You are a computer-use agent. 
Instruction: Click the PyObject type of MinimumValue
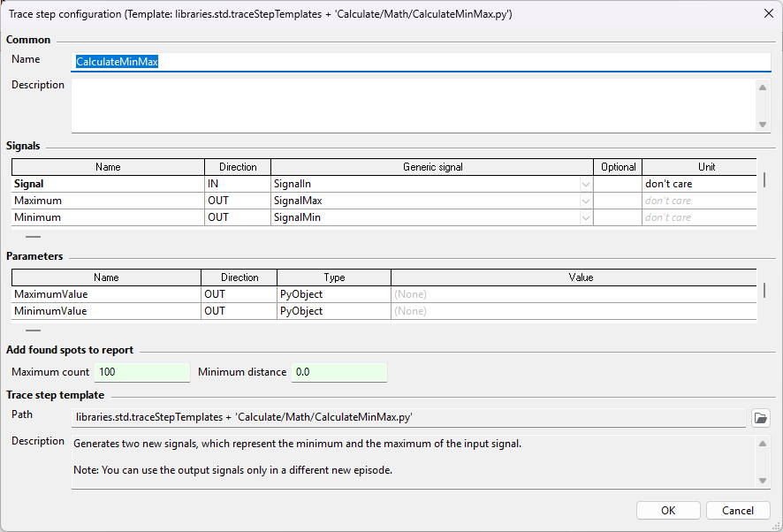[334, 311]
